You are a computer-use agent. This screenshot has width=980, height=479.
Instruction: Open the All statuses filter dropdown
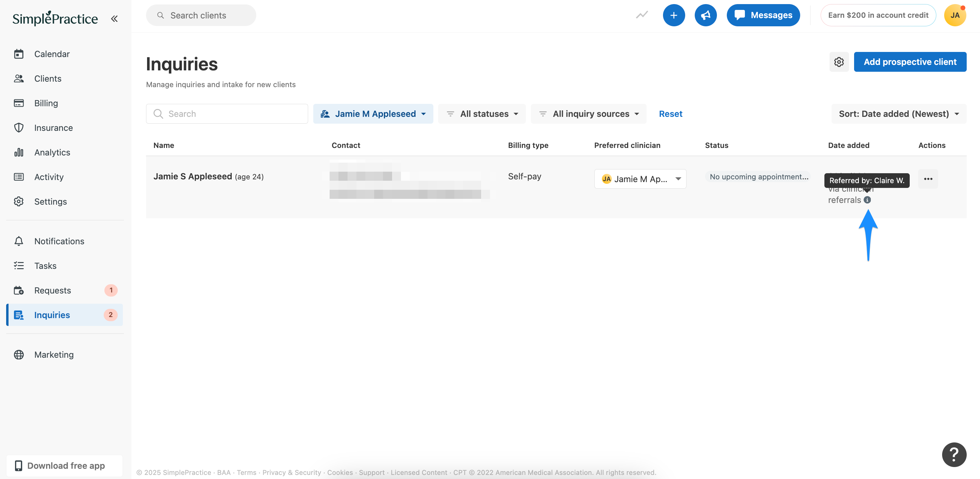481,114
